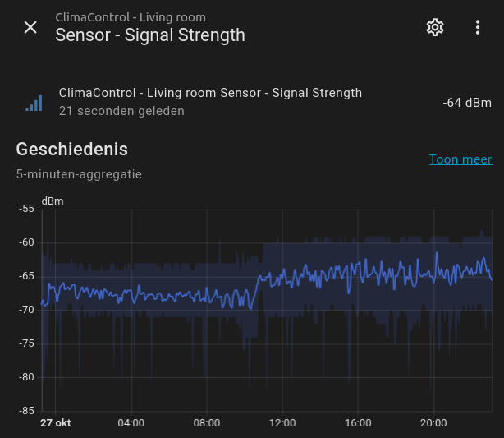Open the three-dot overflow menu
This screenshot has height=438, width=504.
pos(478,27)
